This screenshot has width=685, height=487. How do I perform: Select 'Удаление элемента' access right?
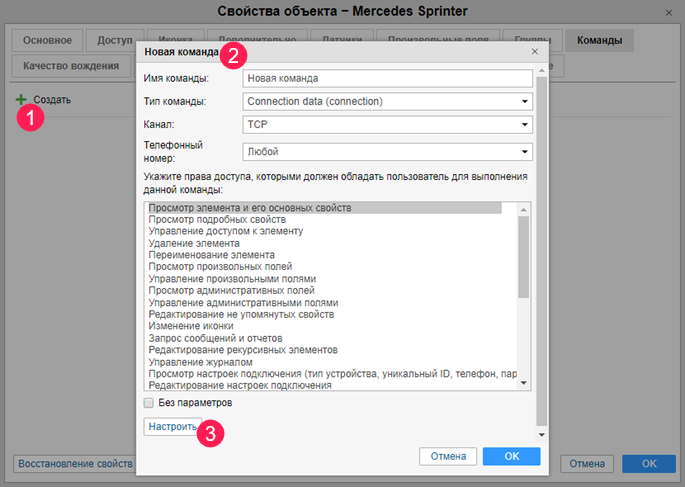[194, 243]
